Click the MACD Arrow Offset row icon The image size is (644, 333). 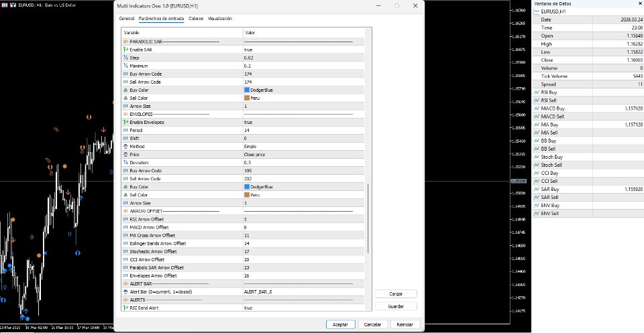pyautogui.click(x=125, y=227)
